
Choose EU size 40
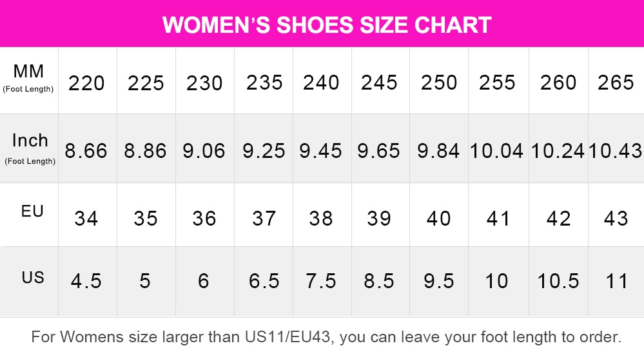point(438,218)
